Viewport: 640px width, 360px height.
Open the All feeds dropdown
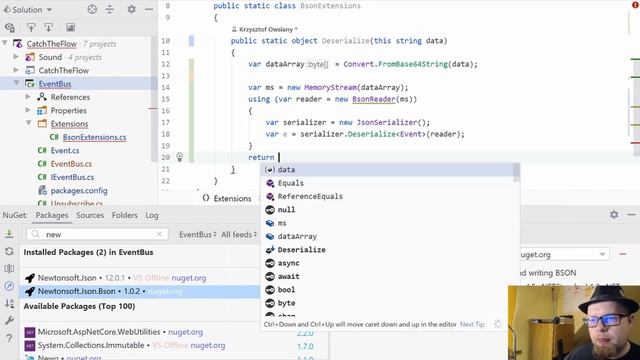[x=239, y=234]
